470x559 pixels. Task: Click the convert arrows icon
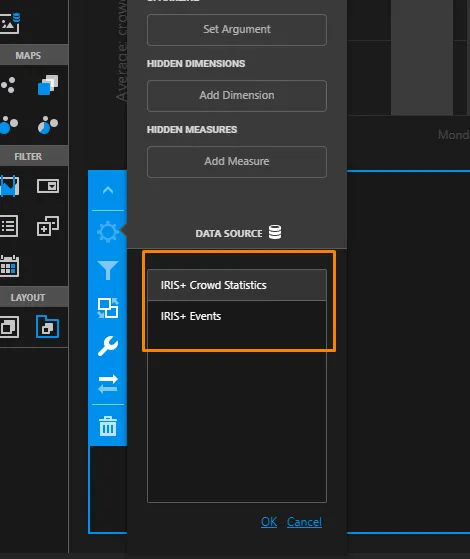coord(108,384)
